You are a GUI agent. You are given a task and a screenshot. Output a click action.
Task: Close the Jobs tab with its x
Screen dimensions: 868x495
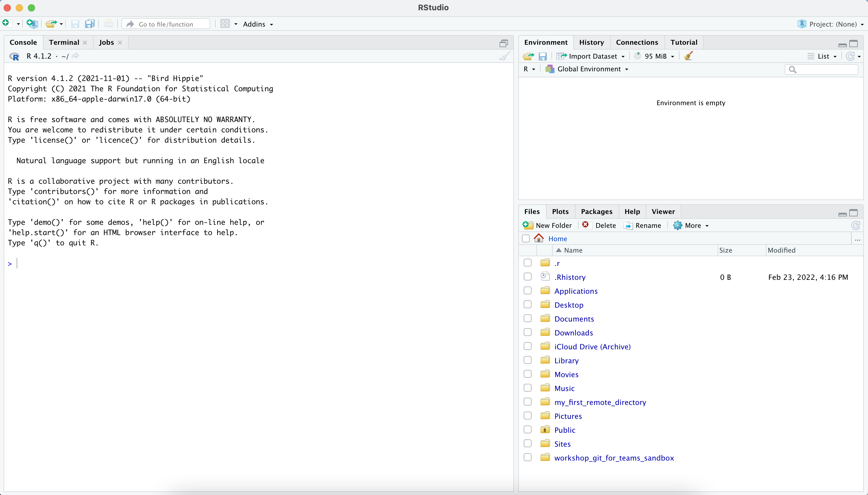[120, 43]
